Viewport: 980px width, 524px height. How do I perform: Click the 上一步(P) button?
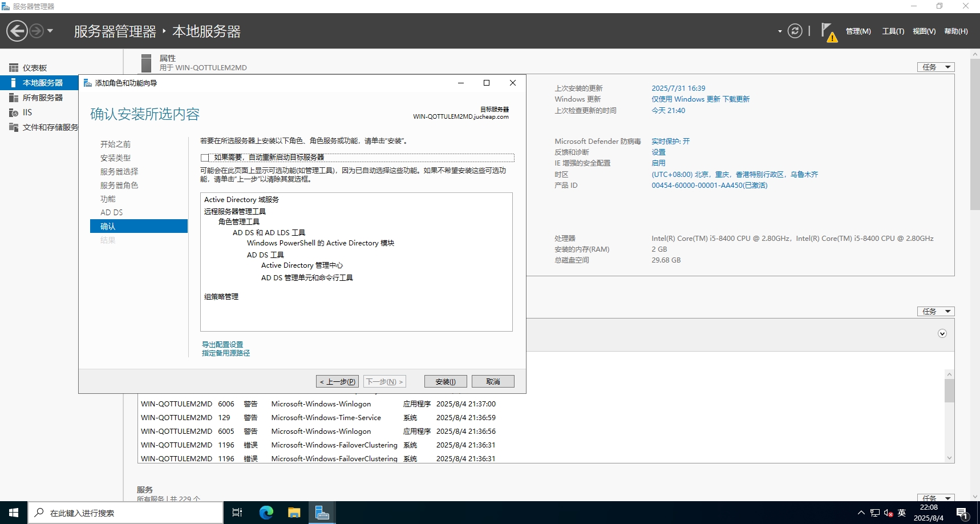point(337,382)
